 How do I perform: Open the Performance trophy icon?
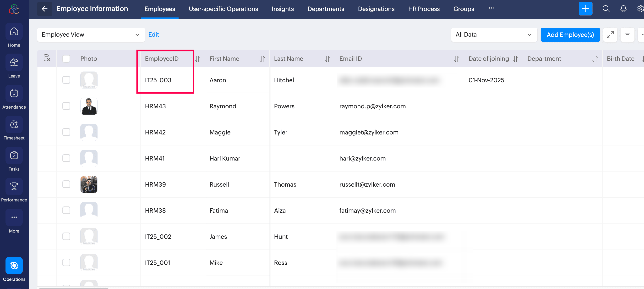click(14, 187)
